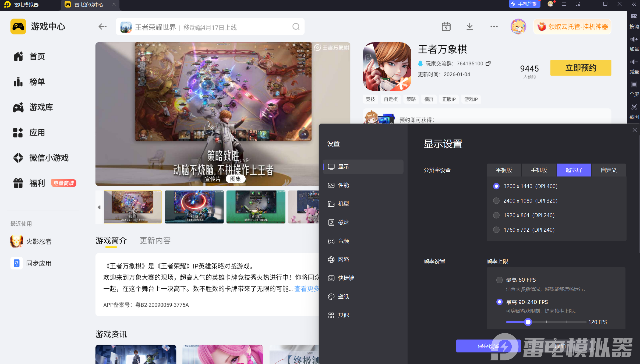Click the 立即预约 button

[581, 68]
